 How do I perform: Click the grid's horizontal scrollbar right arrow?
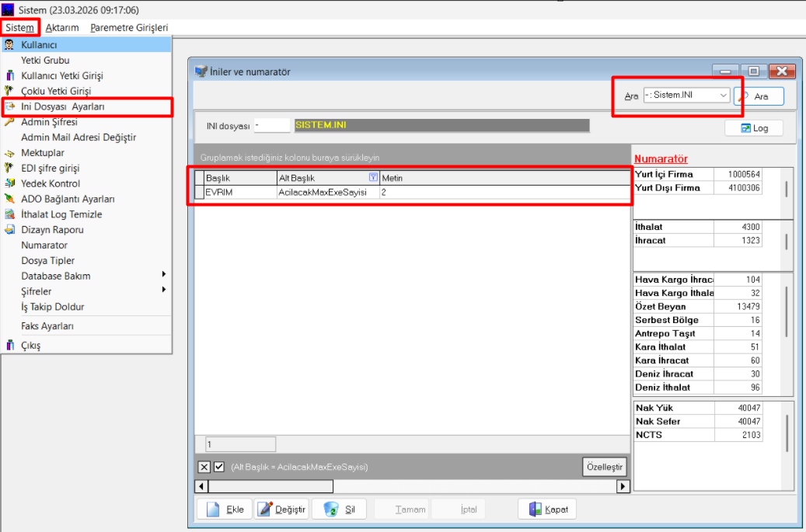click(x=623, y=486)
